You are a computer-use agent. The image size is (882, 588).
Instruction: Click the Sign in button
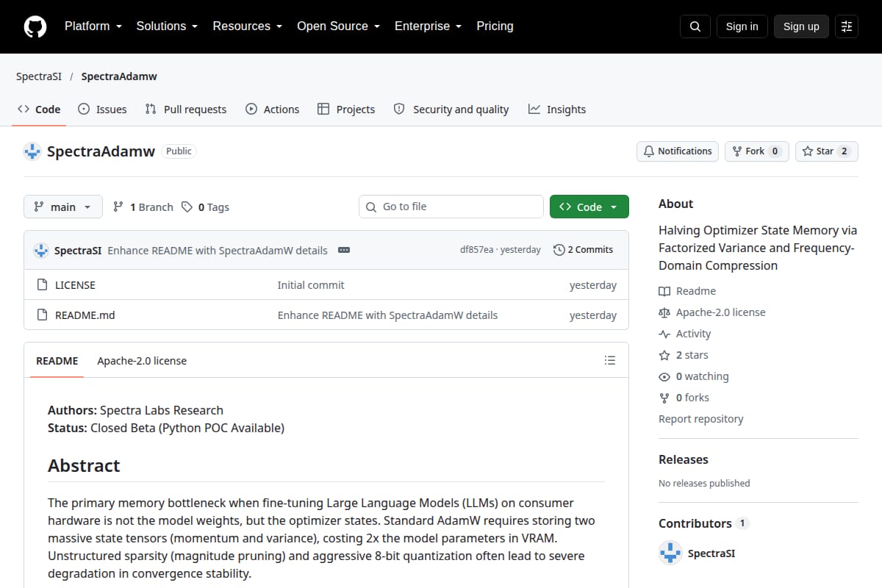(742, 26)
